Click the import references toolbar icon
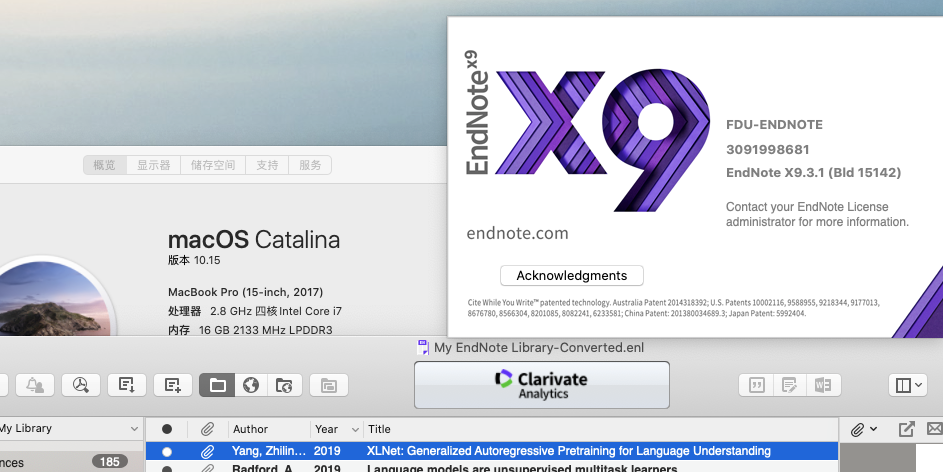 [127, 385]
